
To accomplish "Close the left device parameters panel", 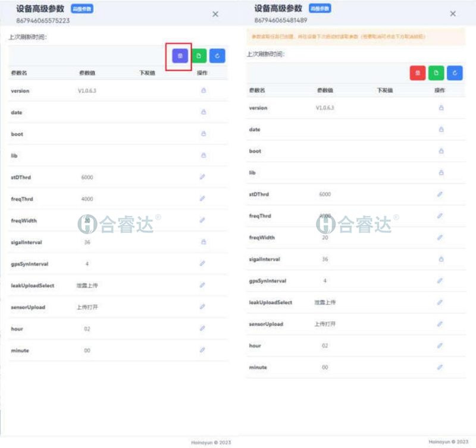I will 215,14.
